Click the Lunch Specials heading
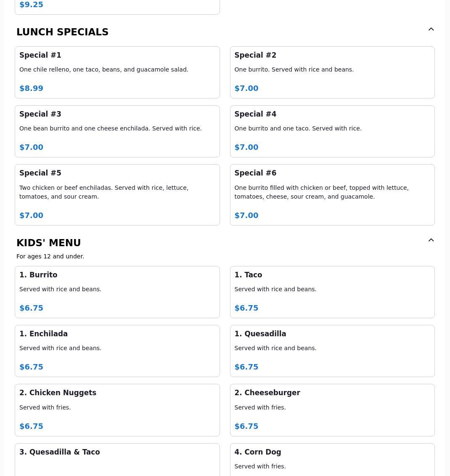Image resolution: width=450 pixels, height=476 pixels. [62, 32]
